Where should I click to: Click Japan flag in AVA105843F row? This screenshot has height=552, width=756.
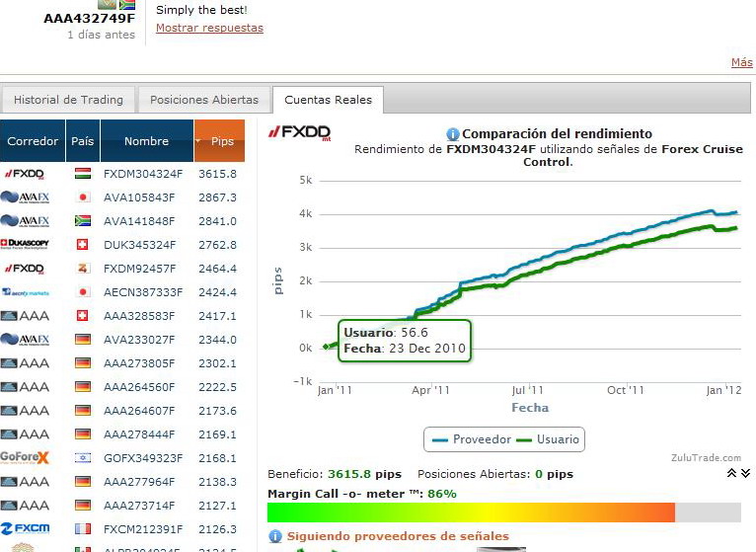click(83, 197)
